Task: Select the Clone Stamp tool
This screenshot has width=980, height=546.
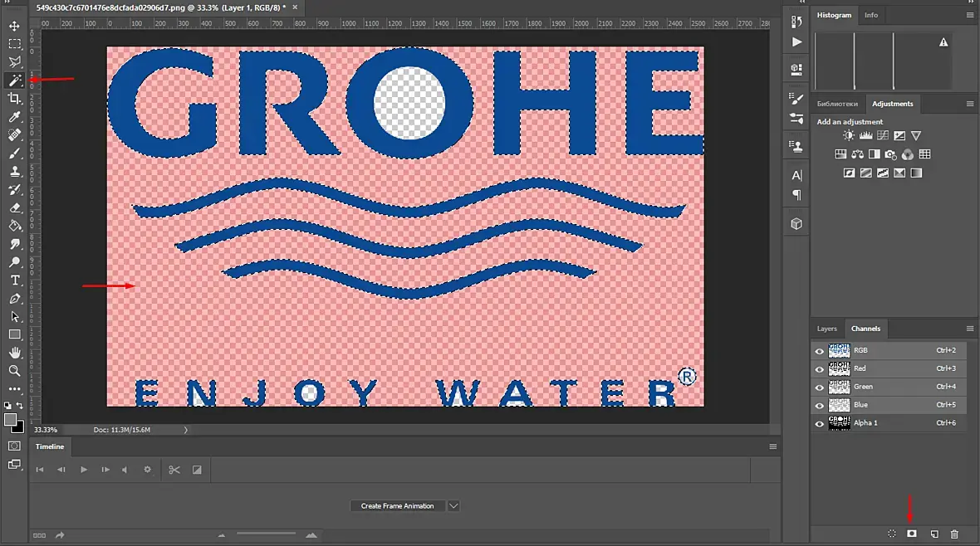Action: tap(14, 171)
